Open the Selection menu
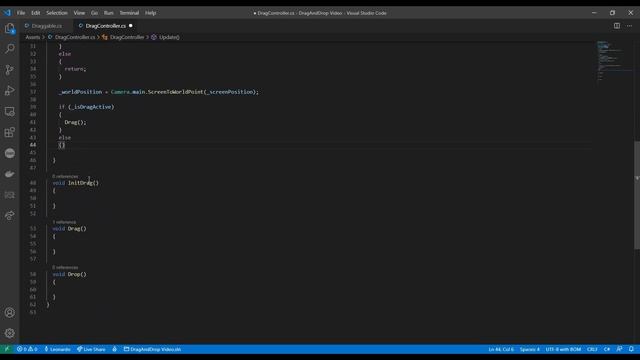The width and height of the screenshot is (640, 360). coord(57,13)
